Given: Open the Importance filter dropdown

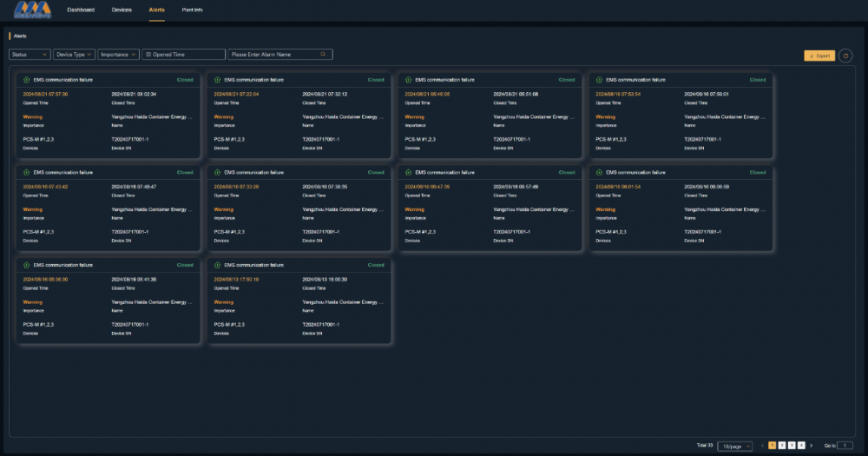Looking at the screenshot, I should pyautogui.click(x=118, y=54).
